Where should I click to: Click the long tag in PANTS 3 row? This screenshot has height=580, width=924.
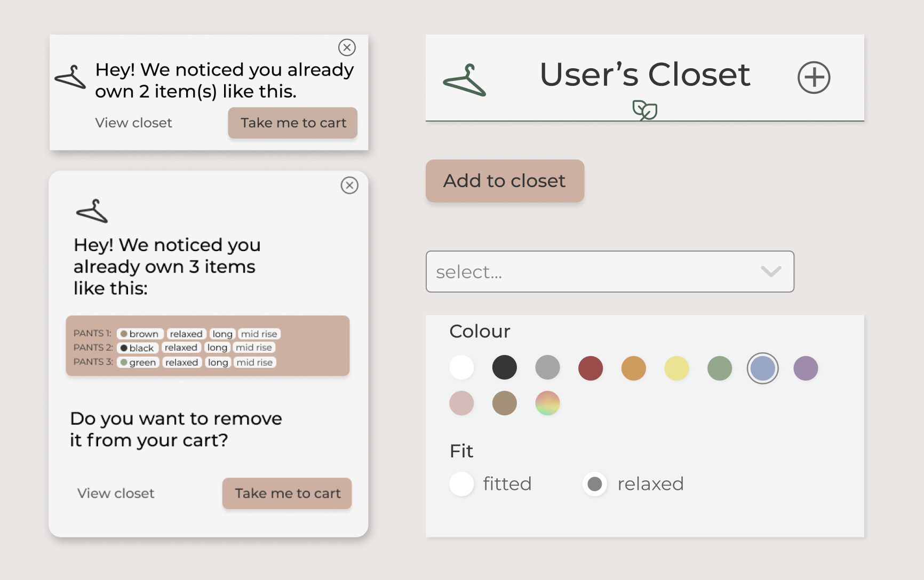[x=218, y=362]
